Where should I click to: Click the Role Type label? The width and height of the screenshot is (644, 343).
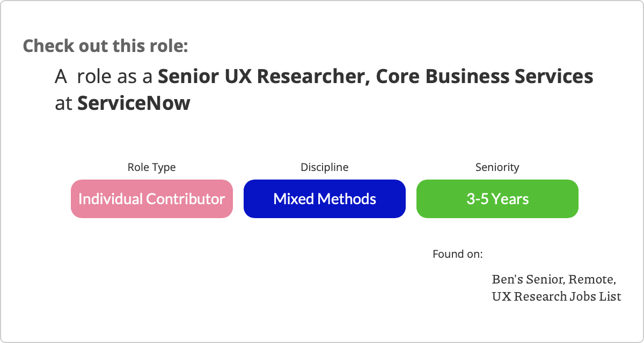pyautogui.click(x=151, y=167)
